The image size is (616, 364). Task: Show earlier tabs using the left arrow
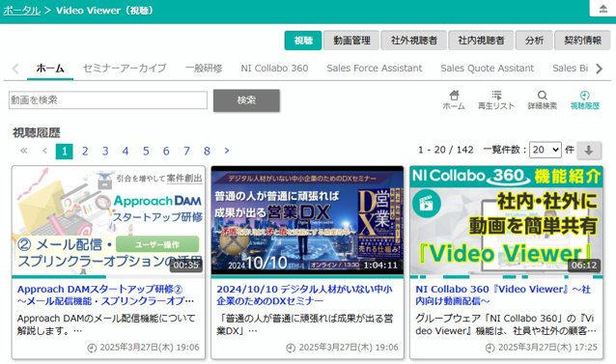coord(15,69)
